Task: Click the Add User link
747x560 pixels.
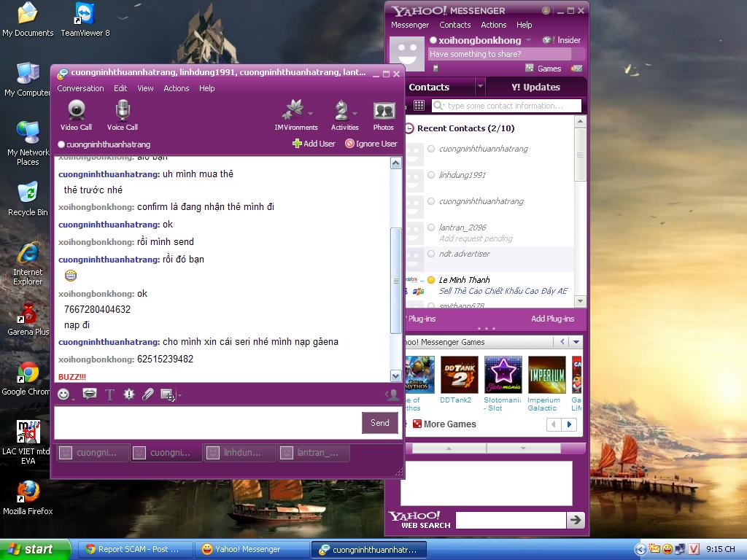Action: 314,144
